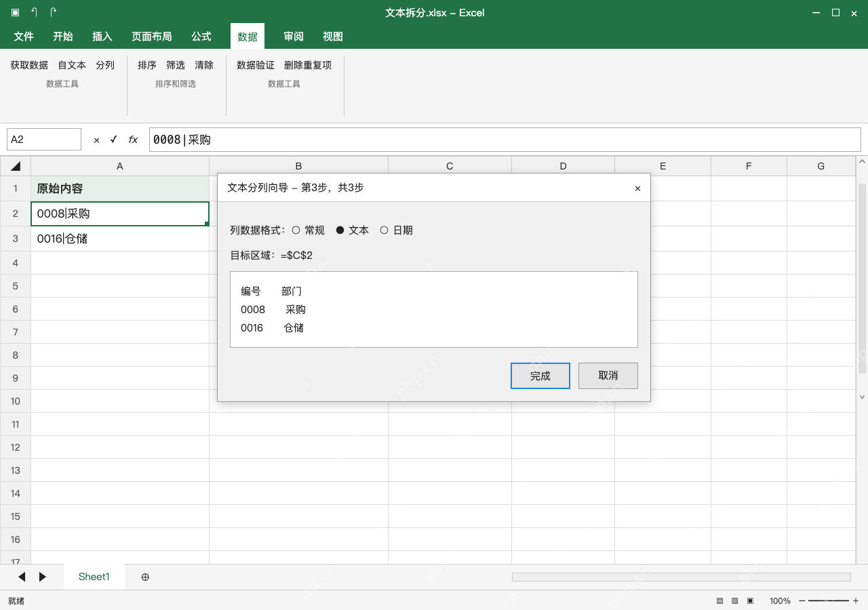Click the zoom slider in the status bar
868x610 pixels.
(829, 601)
